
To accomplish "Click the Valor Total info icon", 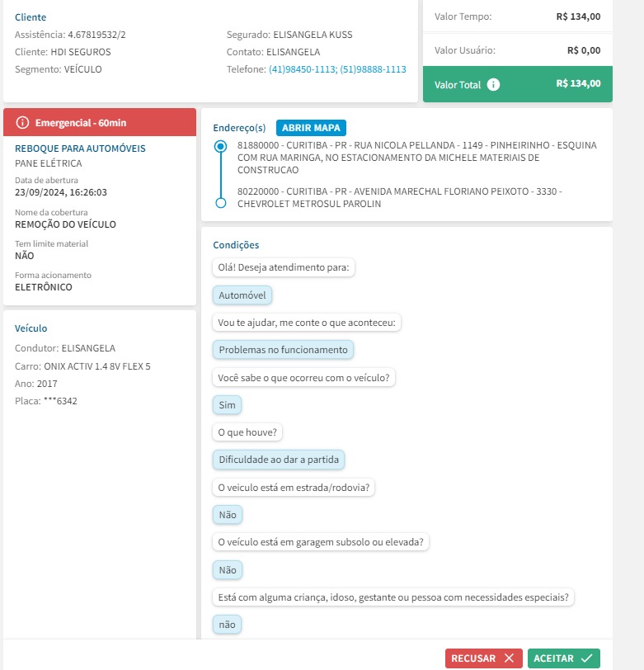I will [x=493, y=84].
